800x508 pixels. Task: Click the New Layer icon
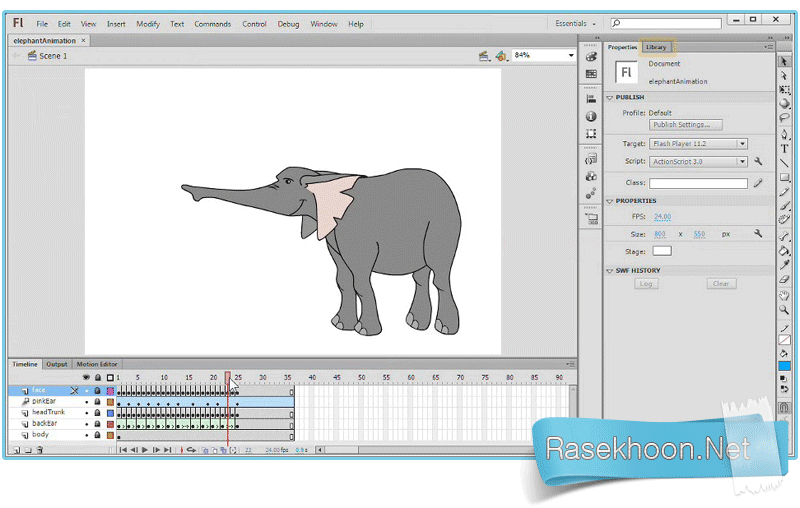[16, 450]
